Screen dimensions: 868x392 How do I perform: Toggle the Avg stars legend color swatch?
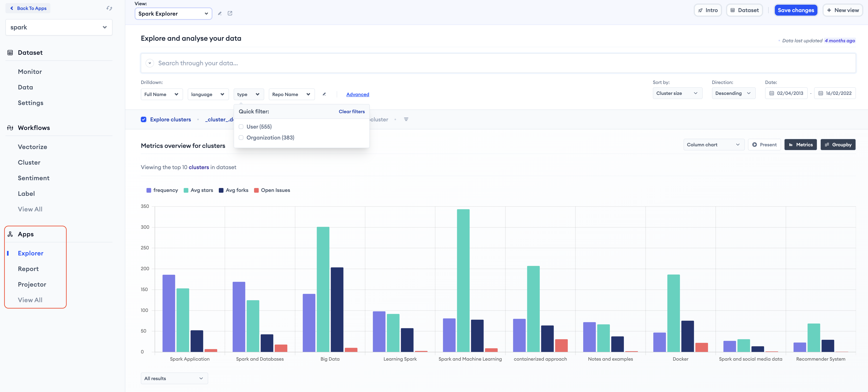[186, 190]
